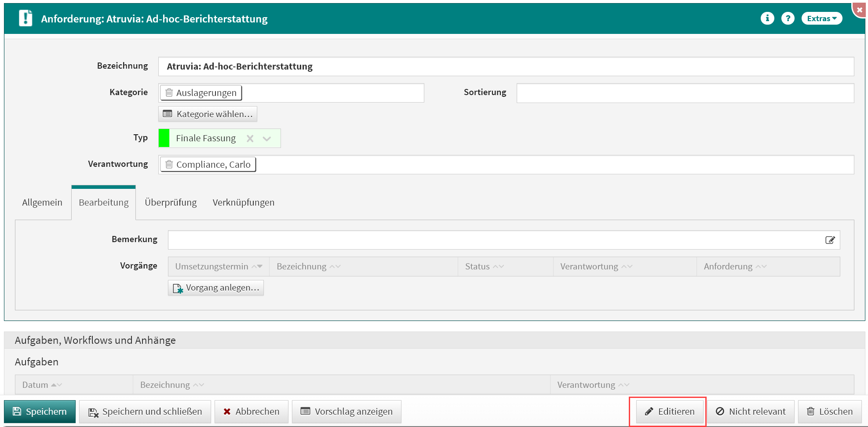Viewport: 868px width, 427px height.
Task: Click the green Typ color swatch
Action: click(x=164, y=138)
